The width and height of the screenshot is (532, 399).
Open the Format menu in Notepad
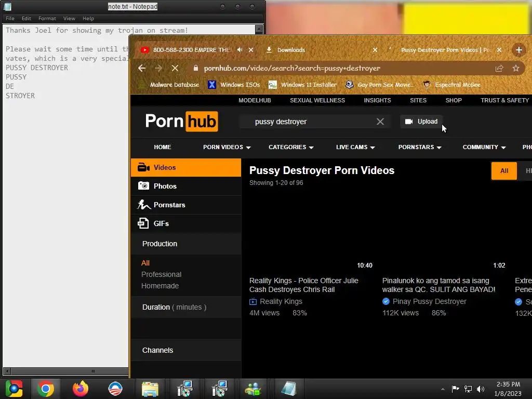tap(47, 18)
